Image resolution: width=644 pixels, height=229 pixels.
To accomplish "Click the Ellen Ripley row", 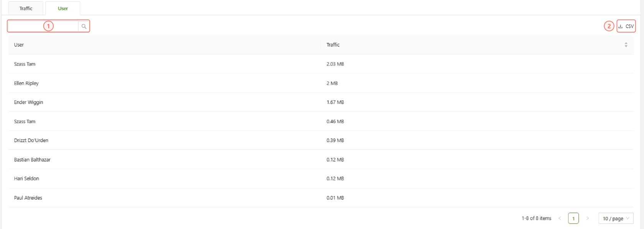I will [26, 83].
